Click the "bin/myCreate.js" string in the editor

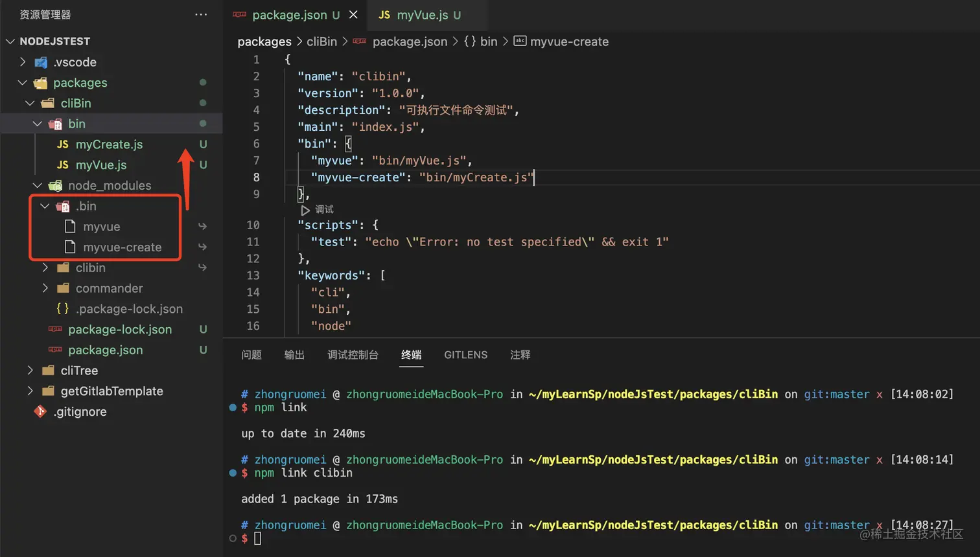click(x=476, y=177)
